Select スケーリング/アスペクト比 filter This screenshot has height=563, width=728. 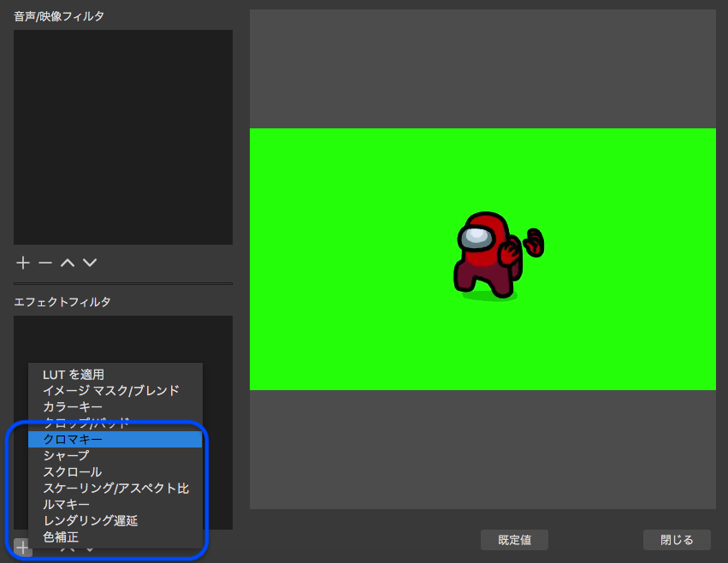pyautogui.click(x=115, y=489)
